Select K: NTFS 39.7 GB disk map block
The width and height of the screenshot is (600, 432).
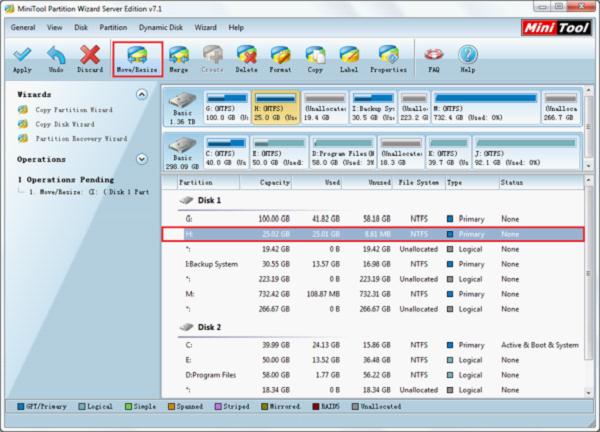tap(448, 153)
